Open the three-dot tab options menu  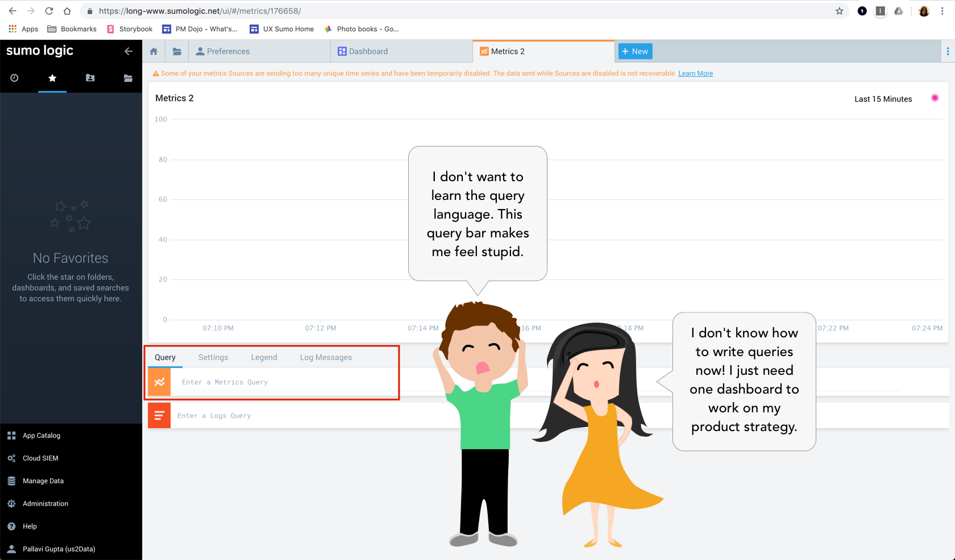(947, 51)
